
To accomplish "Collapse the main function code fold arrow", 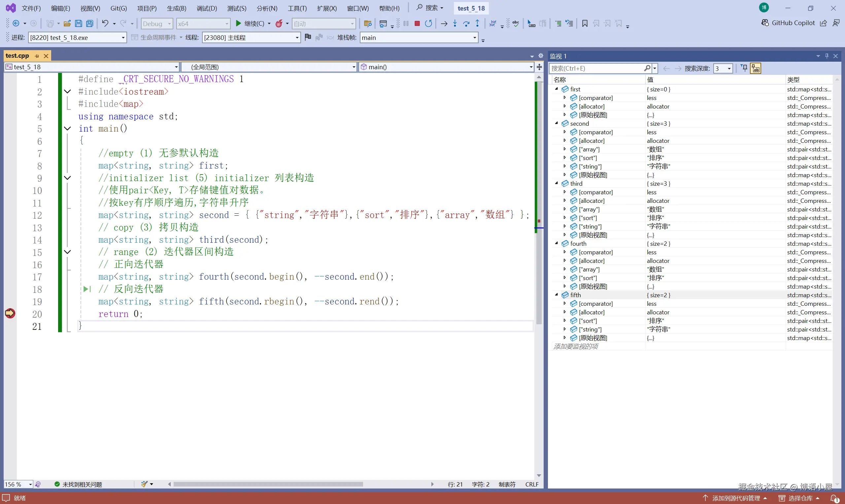I will pos(68,128).
